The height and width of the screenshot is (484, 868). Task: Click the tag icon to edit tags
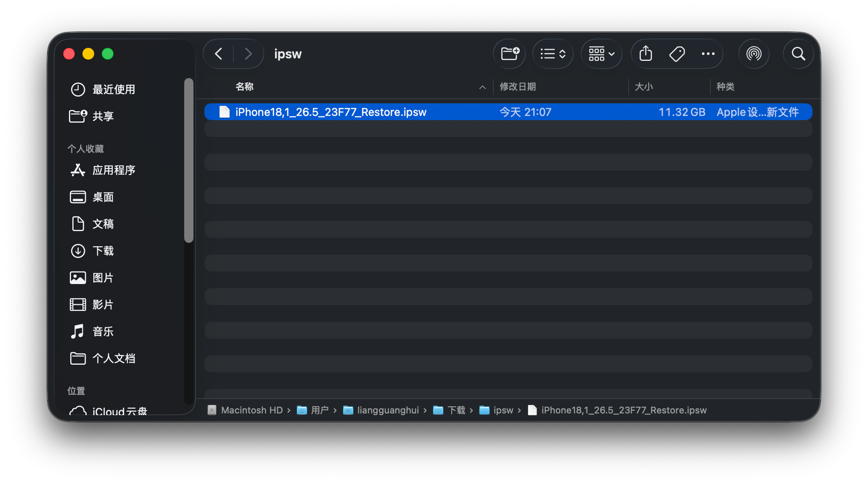click(677, 54)
